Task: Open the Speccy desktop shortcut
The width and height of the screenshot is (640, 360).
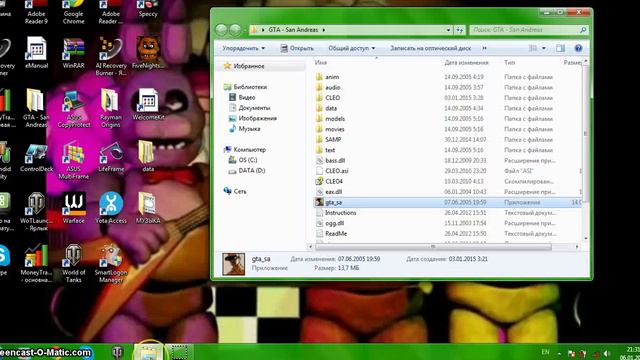Action: (148, 9)
